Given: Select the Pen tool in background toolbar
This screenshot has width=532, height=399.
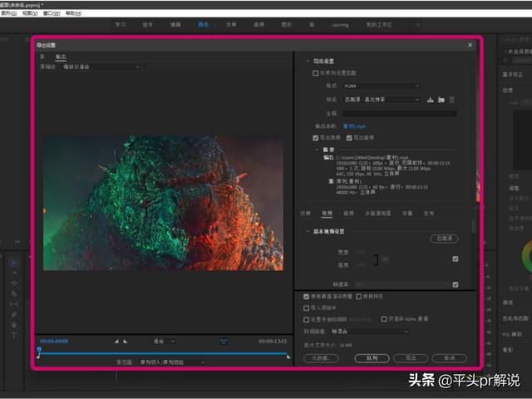Looking at the screenshot, I should tap(13, 314).
